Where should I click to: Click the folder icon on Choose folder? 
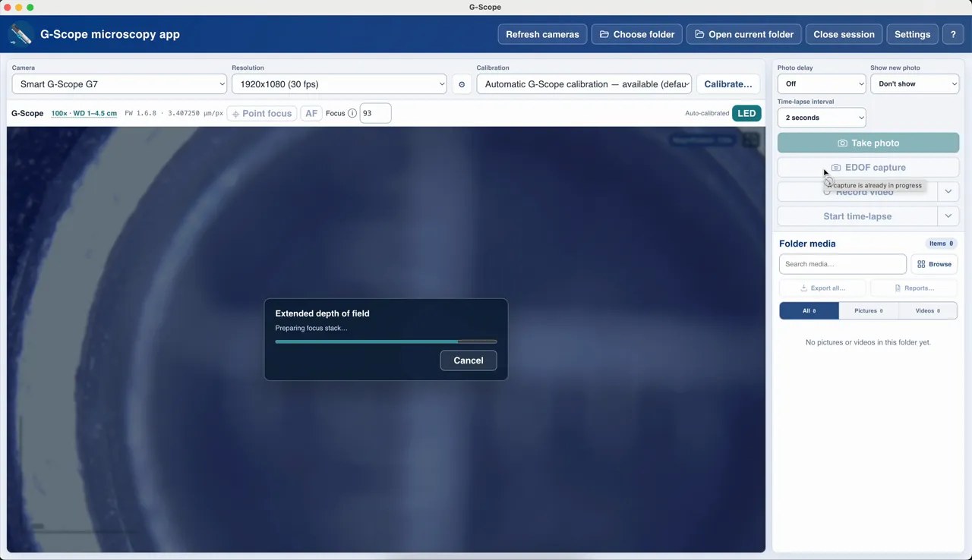coord(604,34)
